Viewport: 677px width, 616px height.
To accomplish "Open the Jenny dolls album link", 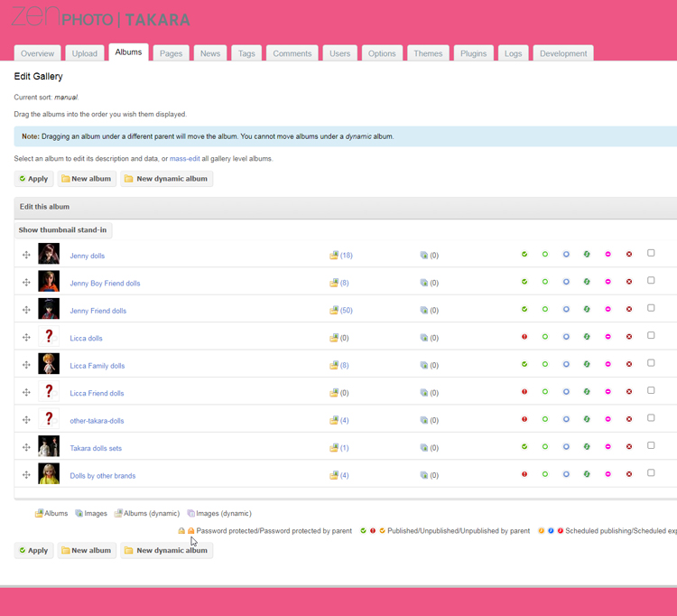I will click(x=88, y=256).
